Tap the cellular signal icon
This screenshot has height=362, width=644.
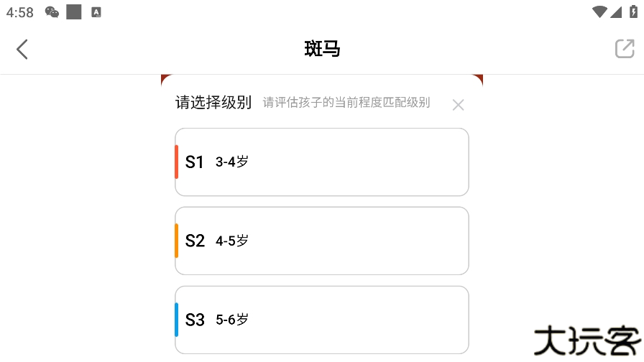tap(616, 11)
